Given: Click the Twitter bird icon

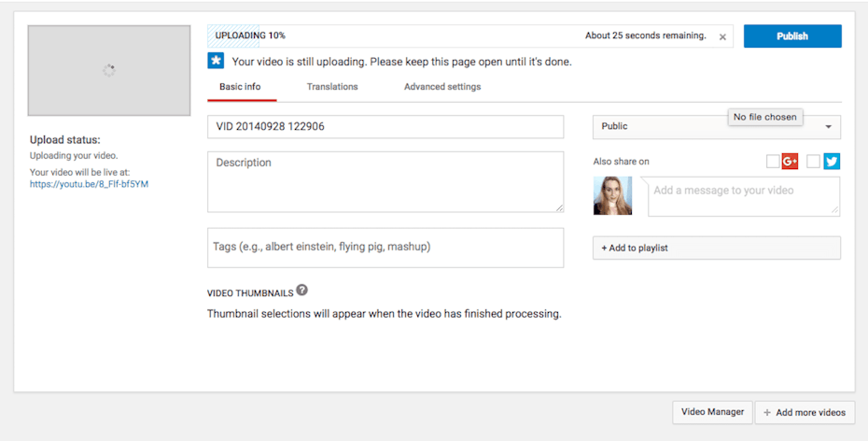Looking at the screenshot, I should (832, 162).
